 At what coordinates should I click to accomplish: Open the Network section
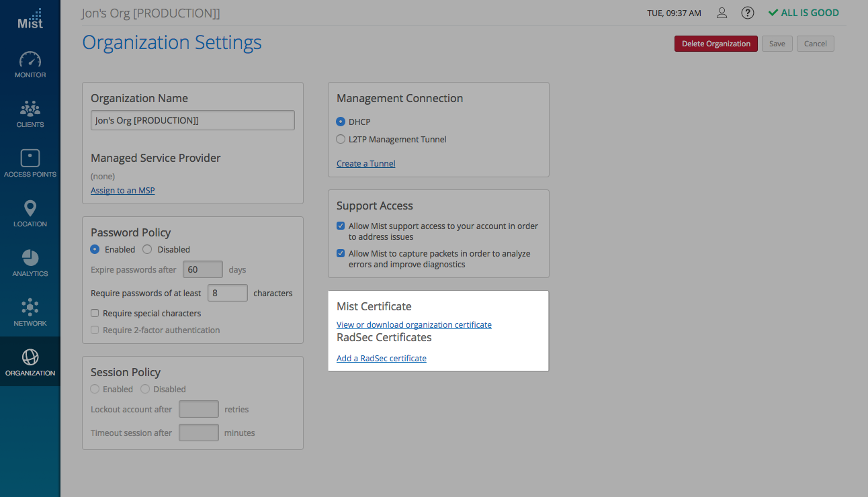click(x=30, y=313)
